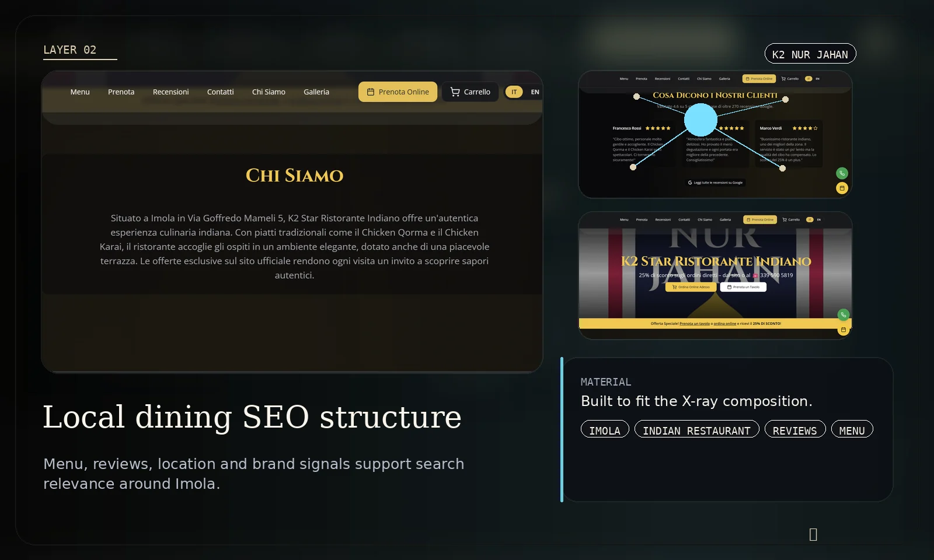Follow the underlined ordina online link
The image size is (934, 560).
coord(725,324)
